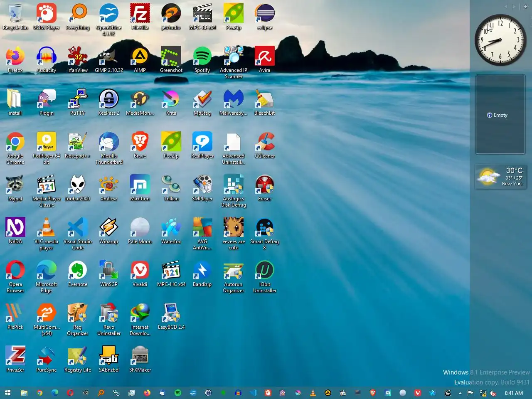
Task: Launch the FileZilla desktop shortcut
Action: [x=140, y=17]
